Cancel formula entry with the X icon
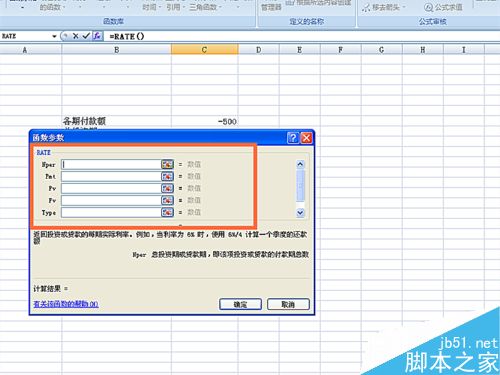The height and width of the screenshot is (375, 500). (76, 36)
